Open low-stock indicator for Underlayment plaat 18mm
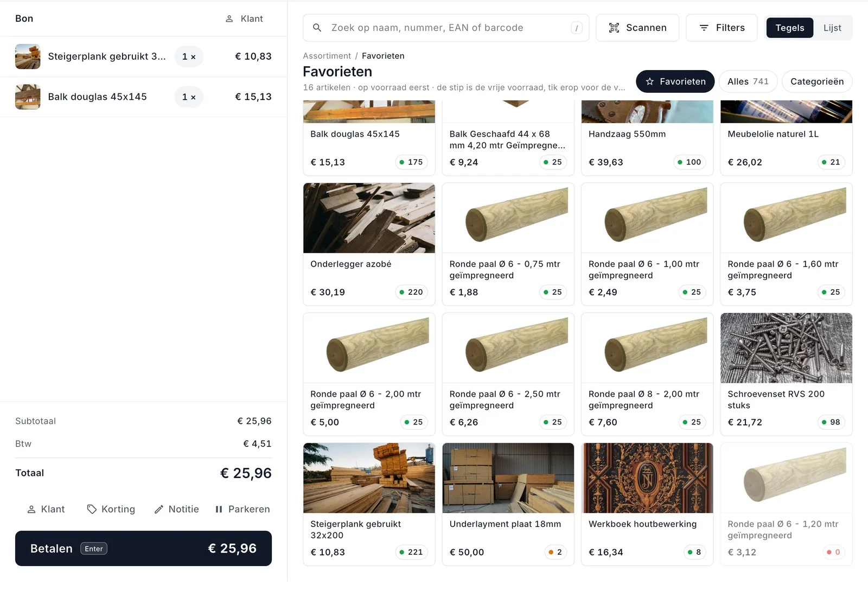This screenshot has height=597, width=868. 556,552
